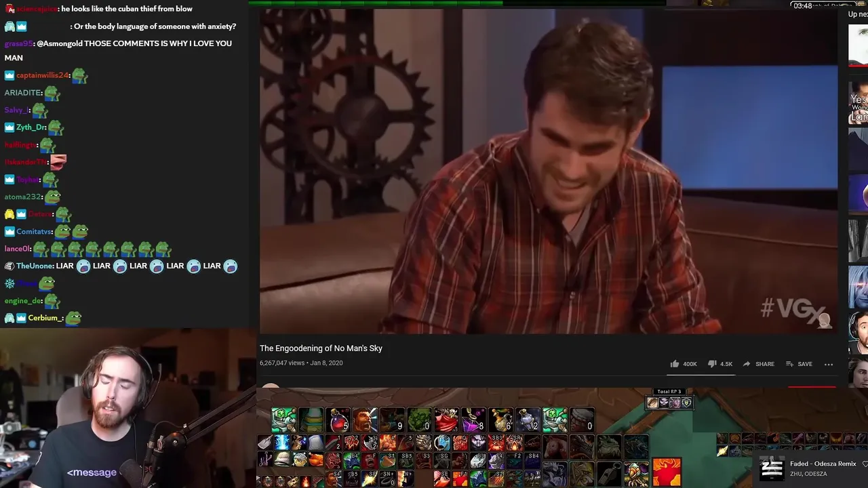
Task: Click the Faded album art in music widget
Action: coord(772,468)
